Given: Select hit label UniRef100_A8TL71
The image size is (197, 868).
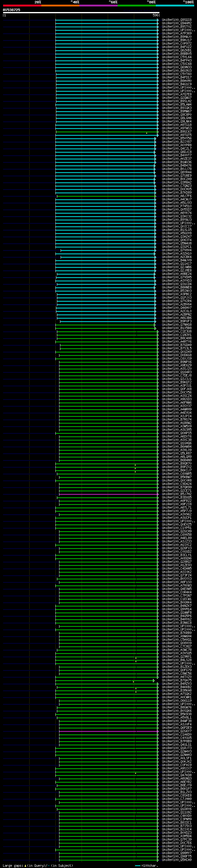Looking at the screenshot, I should click(x=177, y=508).
